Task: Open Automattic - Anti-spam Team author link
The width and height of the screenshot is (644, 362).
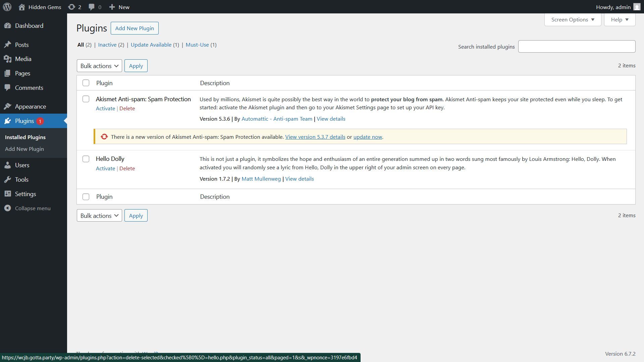Action: pyautogui.click(x=277, y=119)
